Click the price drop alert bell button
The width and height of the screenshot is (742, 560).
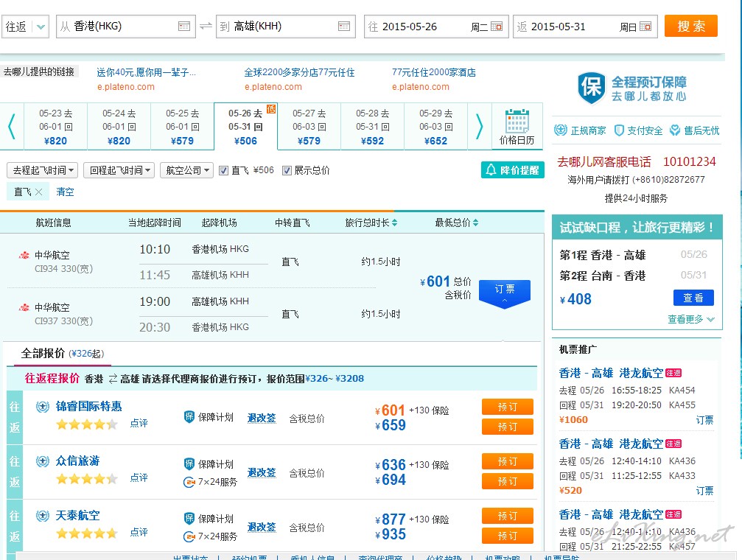[513, 170]
